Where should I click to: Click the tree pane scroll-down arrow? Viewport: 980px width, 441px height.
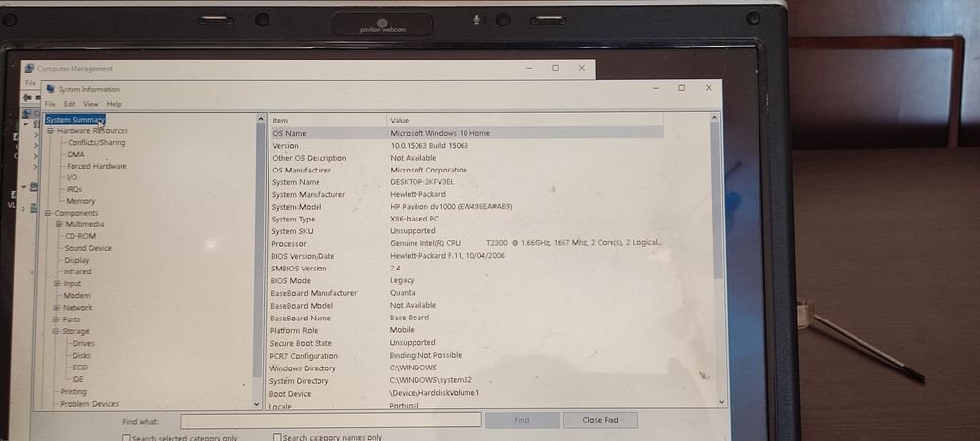(256, 404)
